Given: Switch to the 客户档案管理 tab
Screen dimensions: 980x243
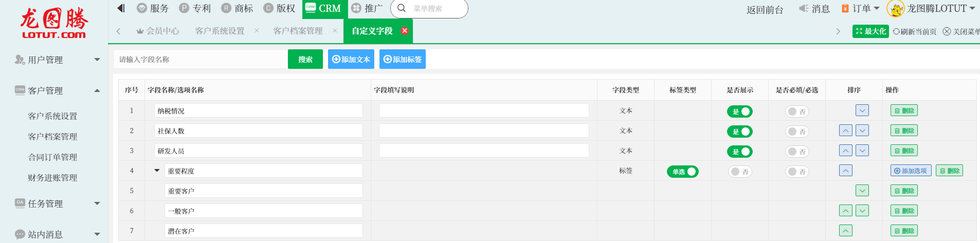Looking at the screenshot, I should [x=298, y=31].
